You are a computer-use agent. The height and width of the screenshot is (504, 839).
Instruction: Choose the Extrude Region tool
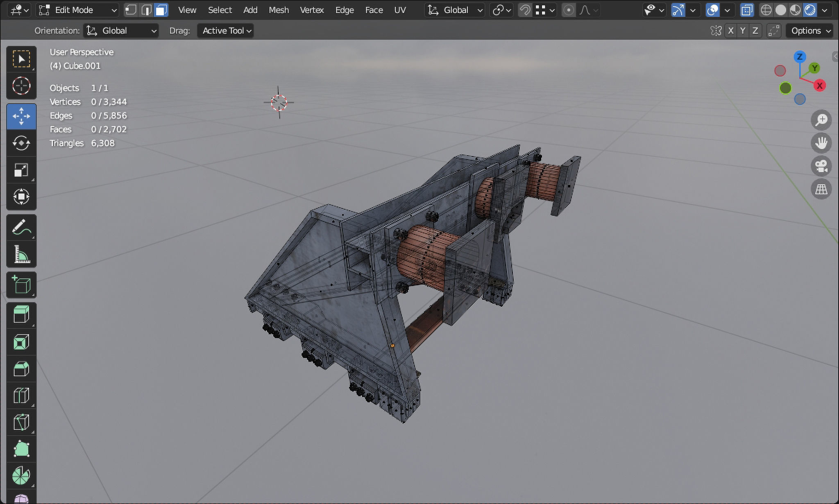[21, 315]
